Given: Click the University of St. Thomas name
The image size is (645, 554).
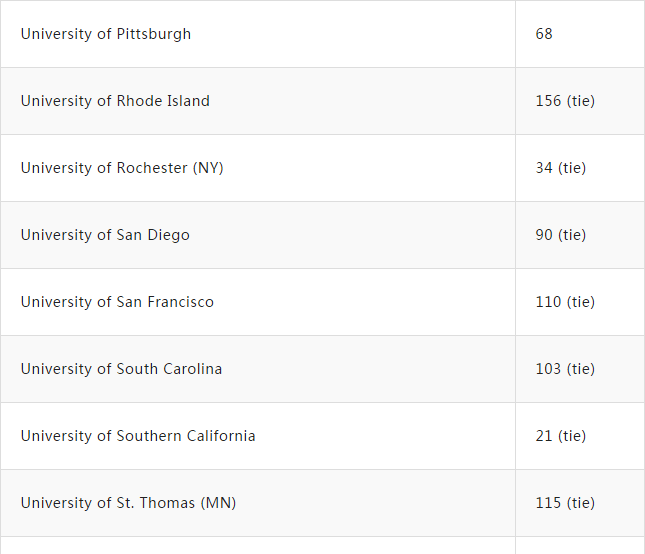Looking at the screenshot, I should click(108, 503).
